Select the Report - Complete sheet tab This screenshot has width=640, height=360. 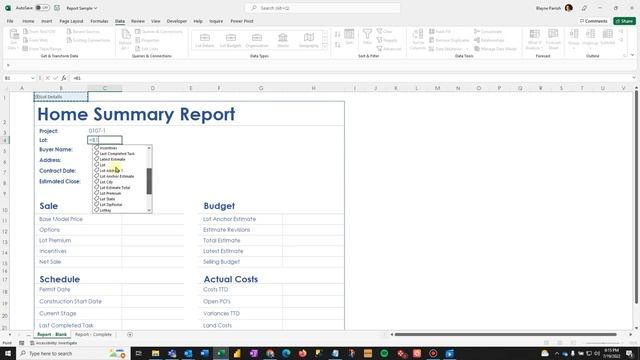tap(93, 334)
